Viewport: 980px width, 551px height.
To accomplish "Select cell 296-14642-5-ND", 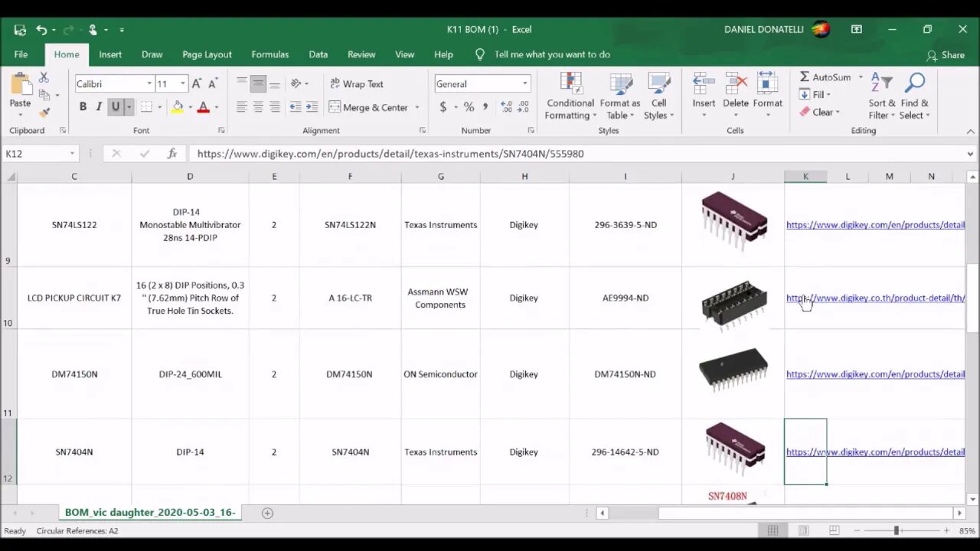I will tap(625, 452).
